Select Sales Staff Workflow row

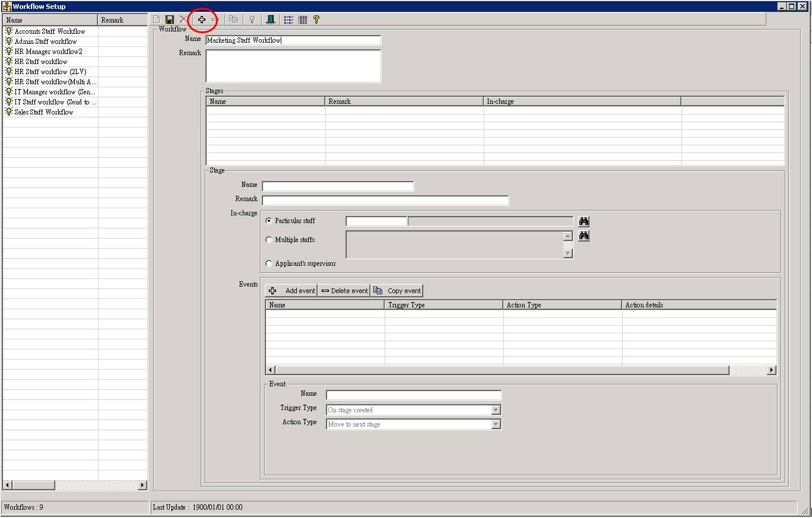[44, 112]
